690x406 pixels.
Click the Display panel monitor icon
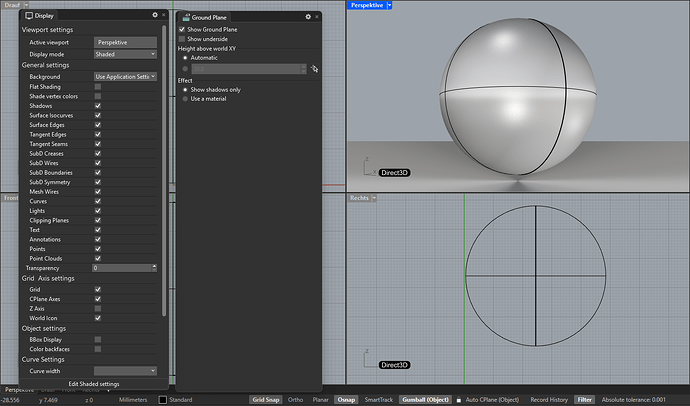click(29, 16)
